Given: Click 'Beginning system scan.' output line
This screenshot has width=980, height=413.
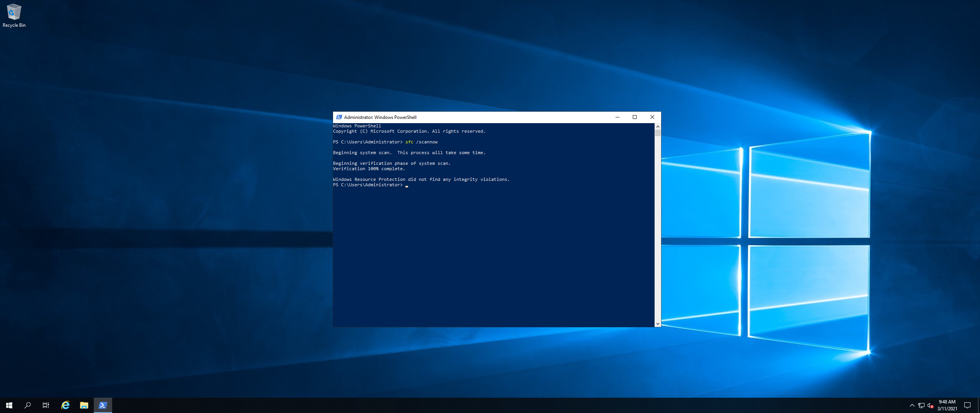Looking at the screenshot, I should [x=409, y=153].
